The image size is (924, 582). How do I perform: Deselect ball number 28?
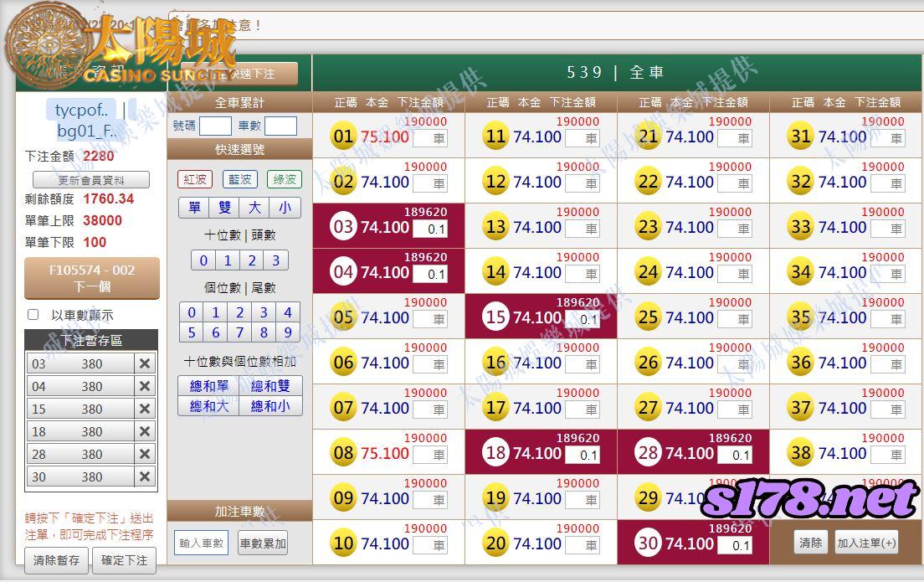[648, 453]
